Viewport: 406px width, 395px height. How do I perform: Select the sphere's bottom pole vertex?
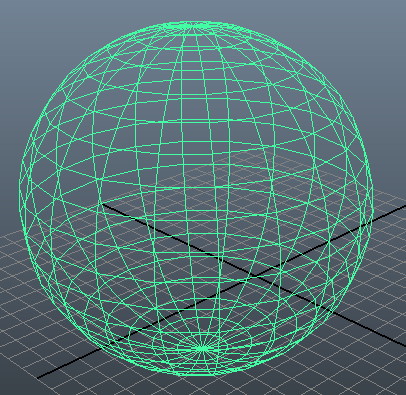point(202,349)
